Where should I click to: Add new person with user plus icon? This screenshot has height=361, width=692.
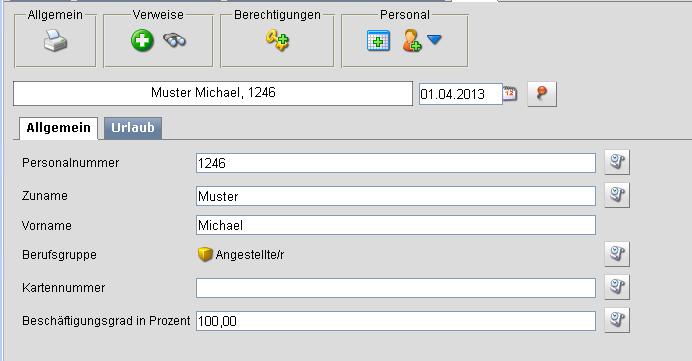click(x=412, y=40)
